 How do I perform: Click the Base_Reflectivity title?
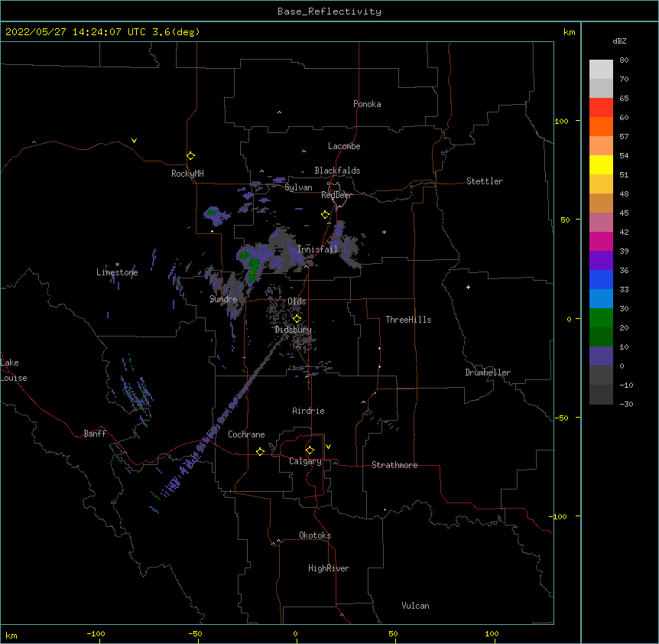point(329,11)
